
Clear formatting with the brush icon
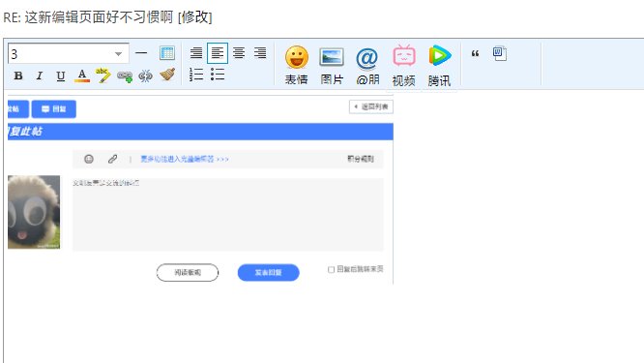[x=167, y=75]
